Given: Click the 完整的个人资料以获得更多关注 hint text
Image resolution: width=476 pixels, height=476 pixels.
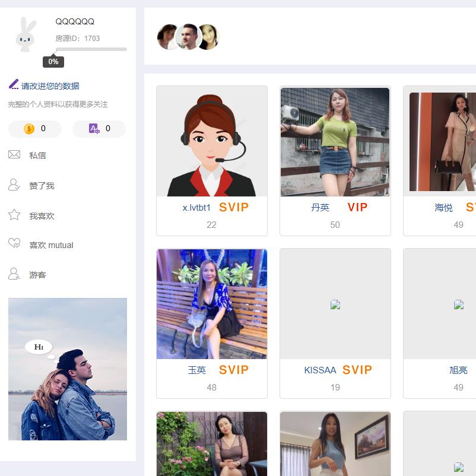Looking at the screenshot, I should point(58,104).
